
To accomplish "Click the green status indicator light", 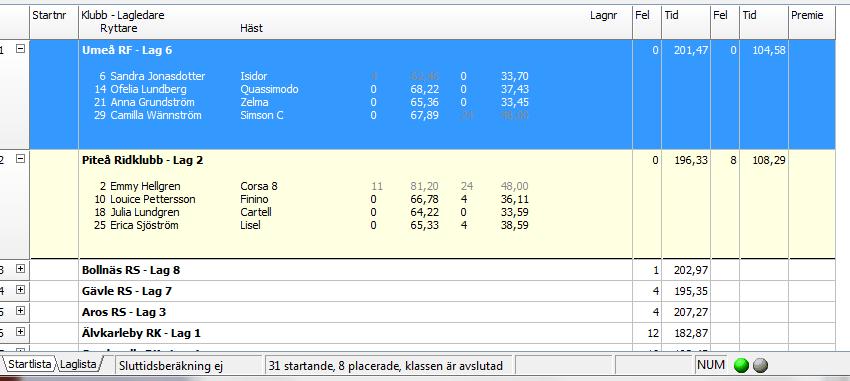I will [741, 366].
